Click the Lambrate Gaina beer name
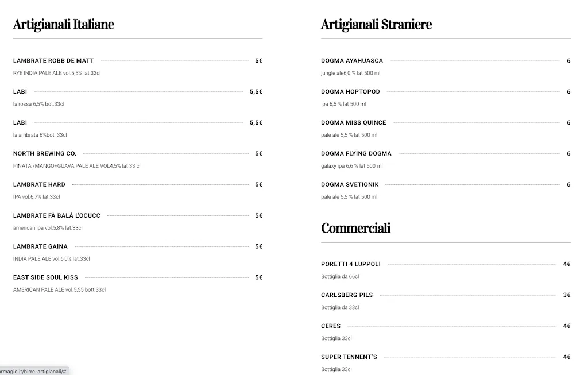Image resolution: width=588 pixels, height=375 pixels. coord(40,246)
